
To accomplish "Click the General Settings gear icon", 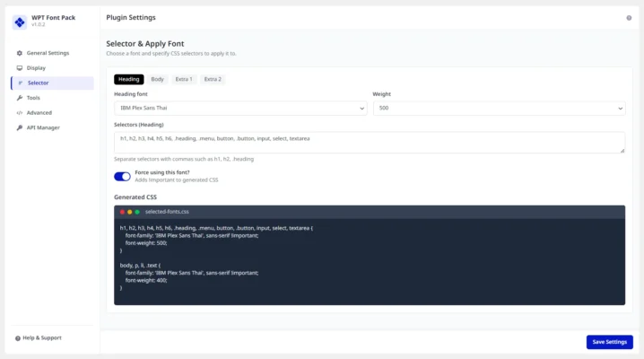I will click(20, 53).
